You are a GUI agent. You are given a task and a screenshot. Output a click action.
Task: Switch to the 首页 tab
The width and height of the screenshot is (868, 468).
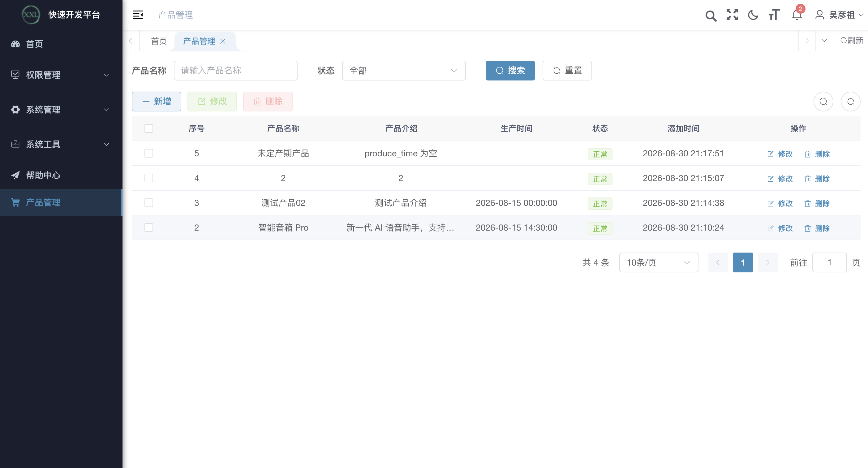point(159,41)
